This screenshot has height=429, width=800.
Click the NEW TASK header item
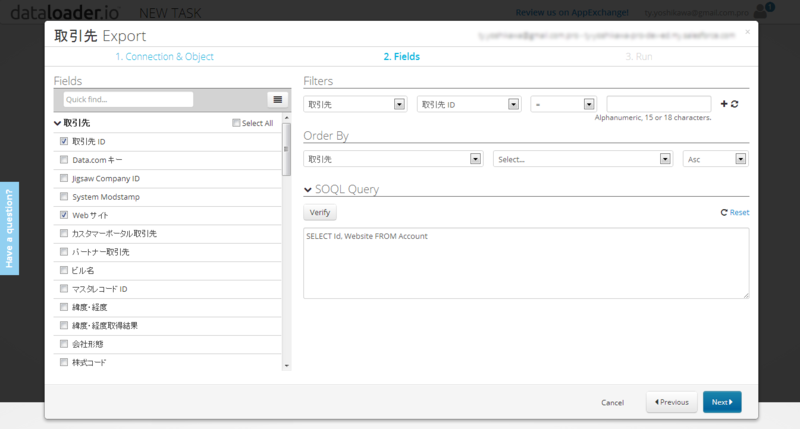pos(170,13)
